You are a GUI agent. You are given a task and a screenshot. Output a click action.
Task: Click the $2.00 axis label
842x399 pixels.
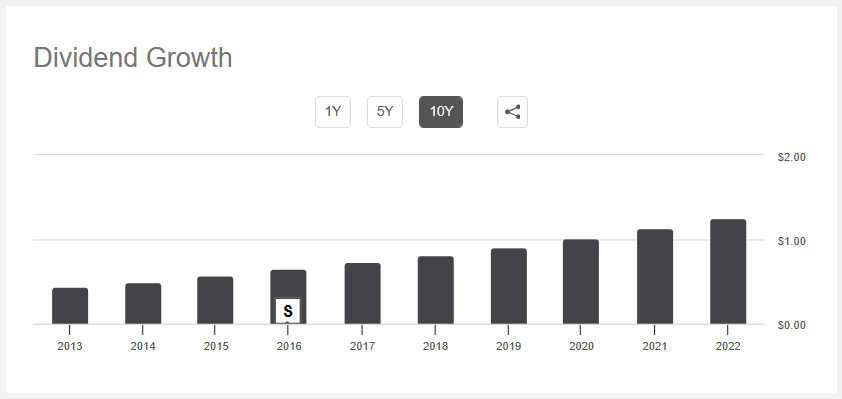coord(791,157)
